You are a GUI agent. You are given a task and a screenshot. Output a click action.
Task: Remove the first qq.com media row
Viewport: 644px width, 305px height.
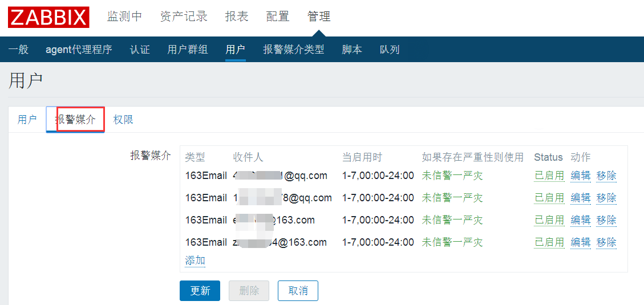[606, 176]
